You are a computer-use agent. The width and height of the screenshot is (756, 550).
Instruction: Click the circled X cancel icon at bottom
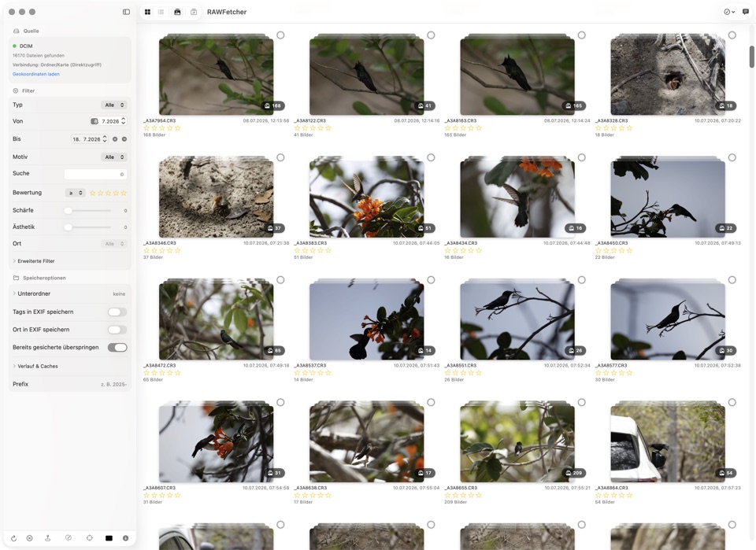(29, 538)
